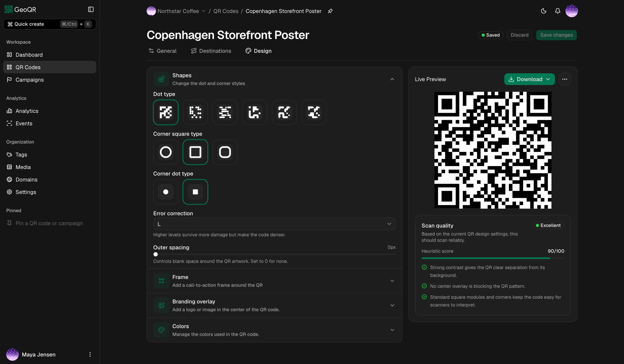
Task: Click the Outer spacing slider handle
Action: 155,254
